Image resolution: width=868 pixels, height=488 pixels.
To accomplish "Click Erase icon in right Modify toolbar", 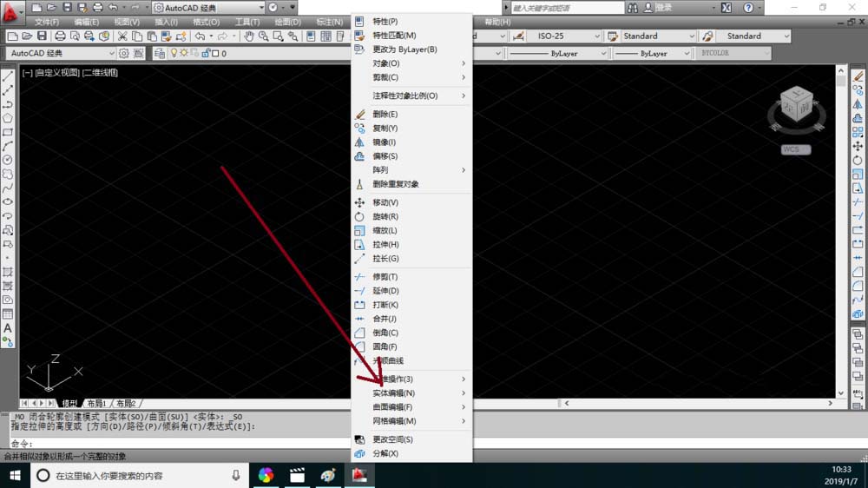I will (858, 76).
